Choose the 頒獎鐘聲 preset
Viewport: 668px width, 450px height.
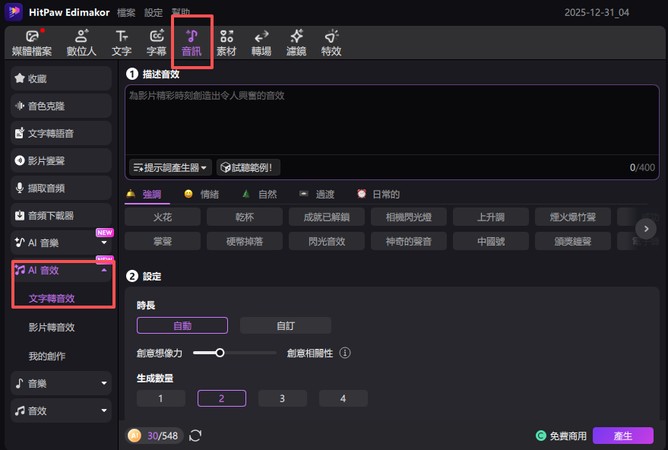point(573,241)
